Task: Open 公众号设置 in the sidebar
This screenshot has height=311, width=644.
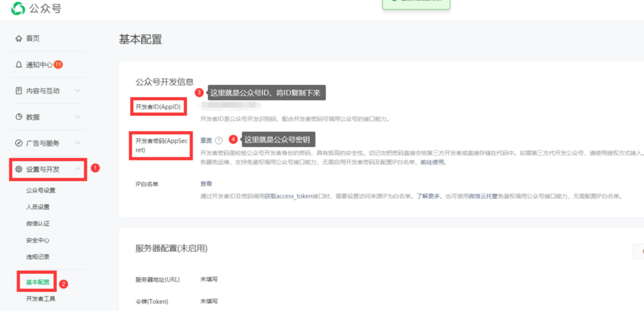Action: click(40, 191)
